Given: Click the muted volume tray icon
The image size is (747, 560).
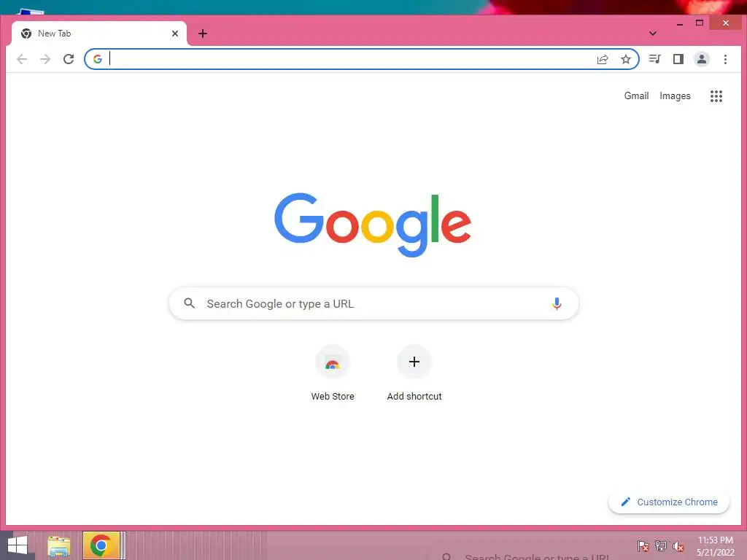Looking at the screenshot, I should [x=678, y=546].
